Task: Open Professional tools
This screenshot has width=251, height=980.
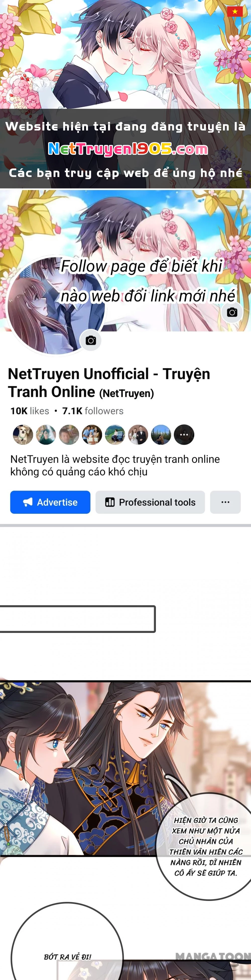Action: [x=150, y=502]
